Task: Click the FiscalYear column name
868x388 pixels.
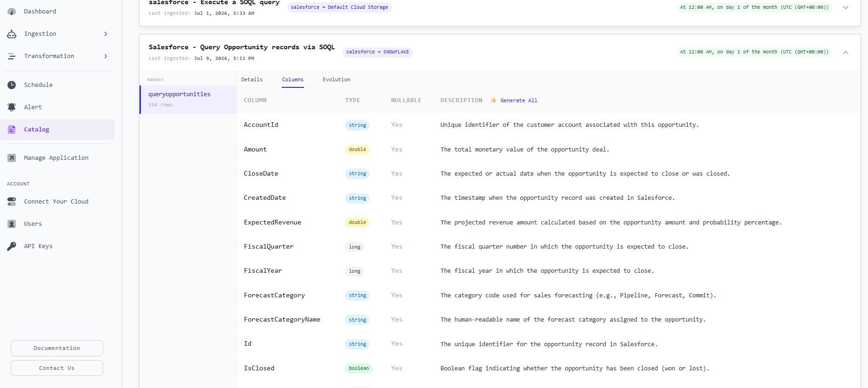Action: 263,271
